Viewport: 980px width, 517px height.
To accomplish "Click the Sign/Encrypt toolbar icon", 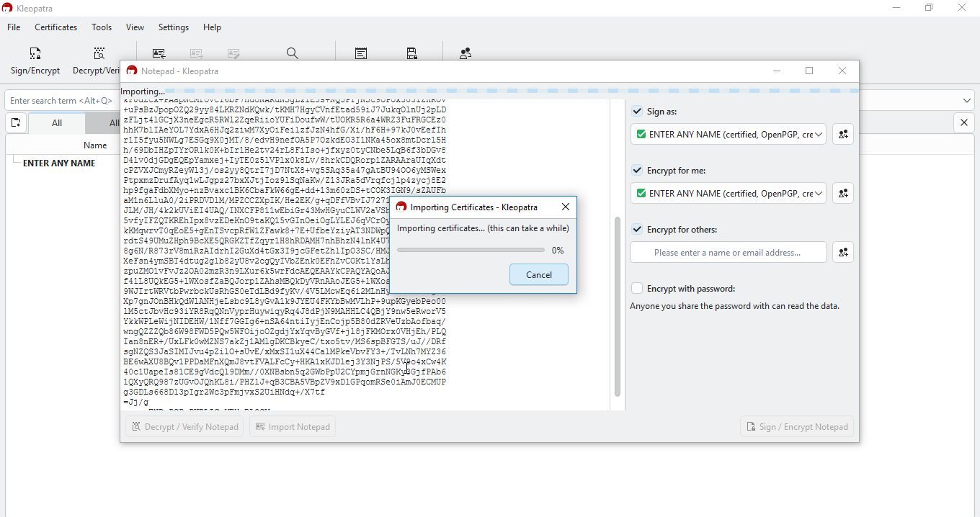I will pos(35,53).
